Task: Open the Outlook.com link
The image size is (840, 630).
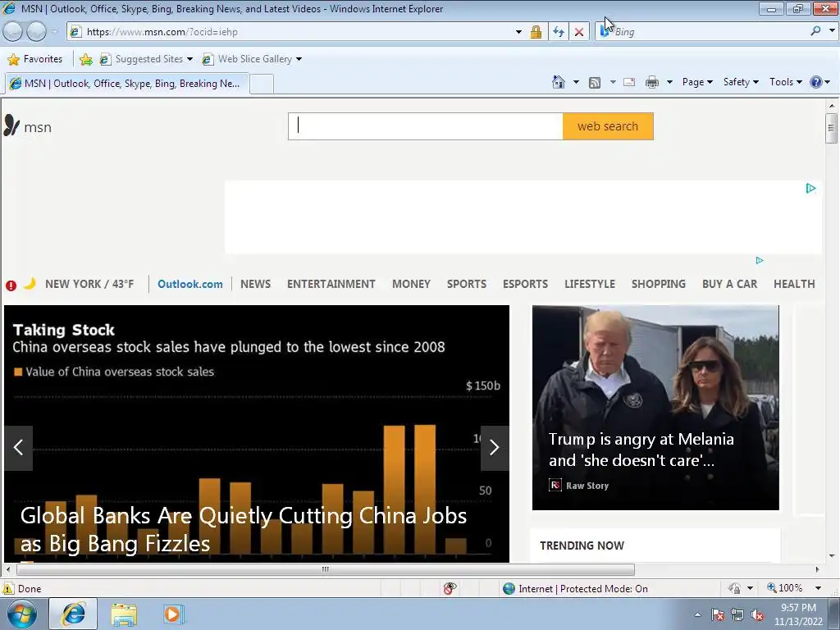Action: pyautogui.click(x=190, y=284)
